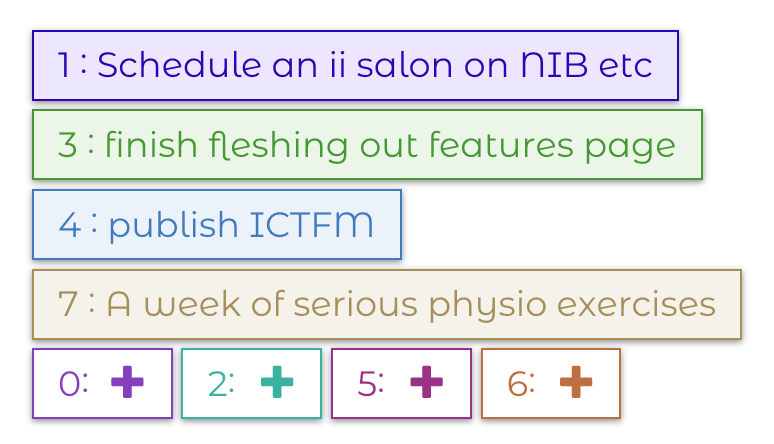Click the number 7 label on the tan item

click(66, 304)
